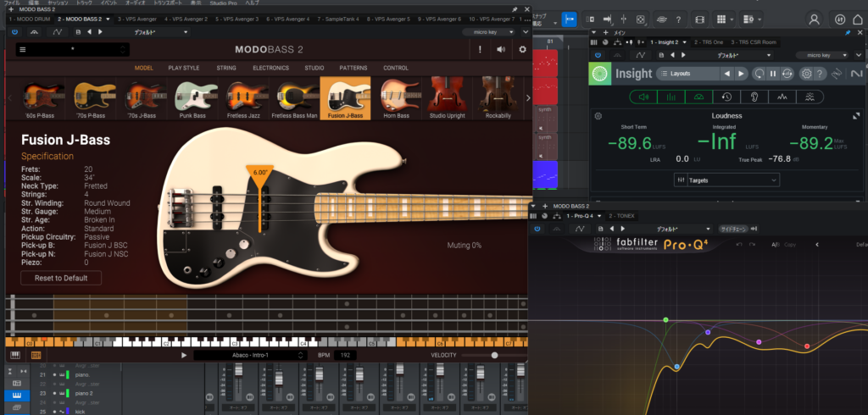Show the piano keyboard view icon in MODO BASS

[x=15, y=355]
